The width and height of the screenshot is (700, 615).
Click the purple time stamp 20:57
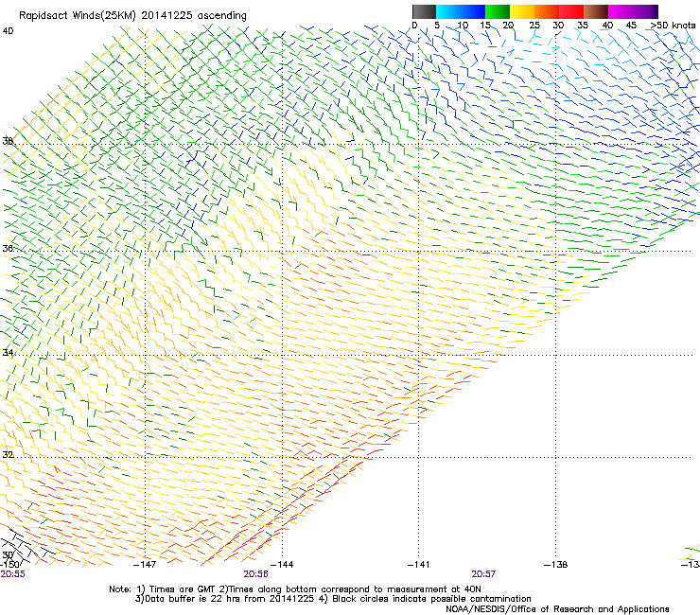[x=483, y=574]
